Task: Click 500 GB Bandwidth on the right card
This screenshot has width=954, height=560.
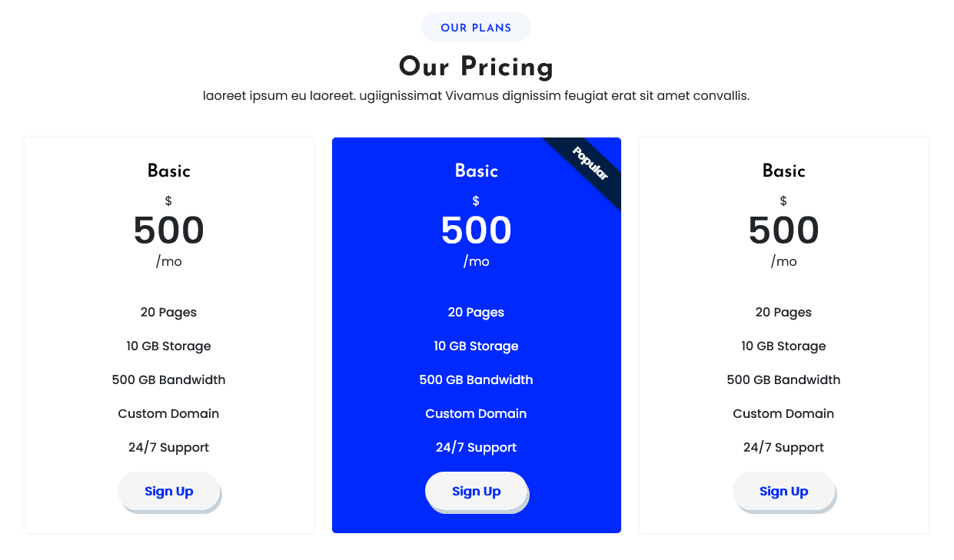Action: (x=783, y=380)
